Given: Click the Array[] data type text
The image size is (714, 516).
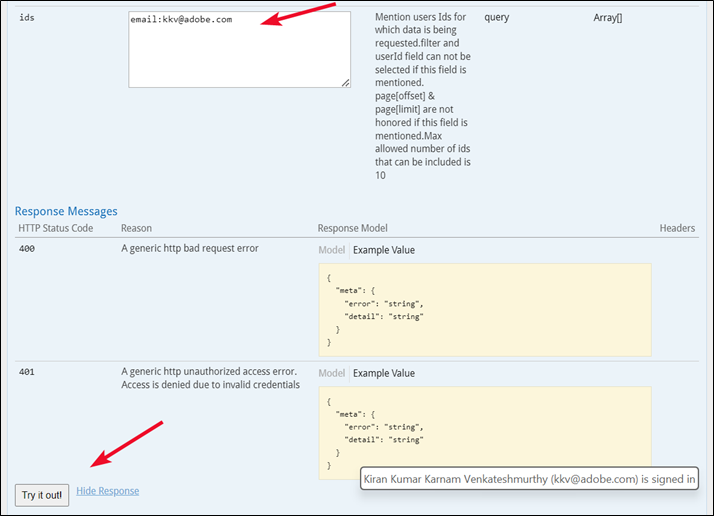Looking at the screenshot, I should (x=607, y=18).
